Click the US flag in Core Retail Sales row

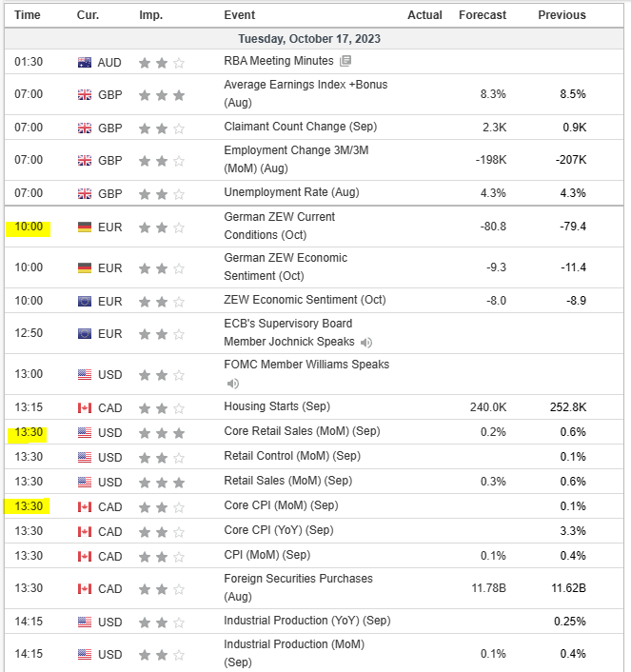85,432
